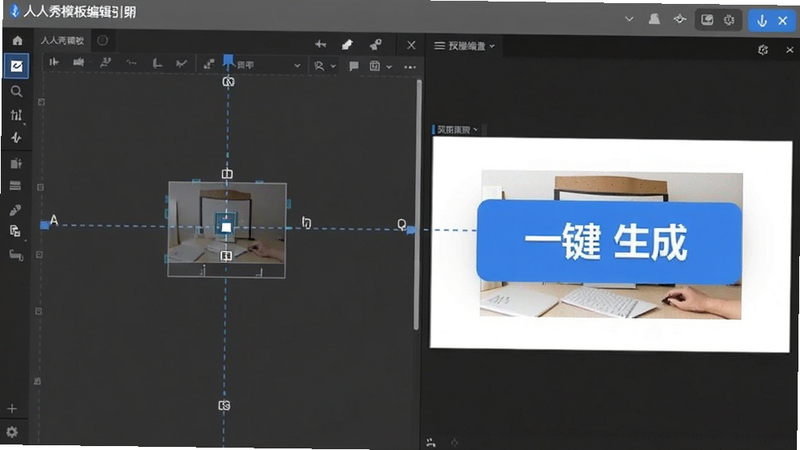Click the circle icon next to the tab
This screenshot has width=800, height=450.
click(103, 40)
